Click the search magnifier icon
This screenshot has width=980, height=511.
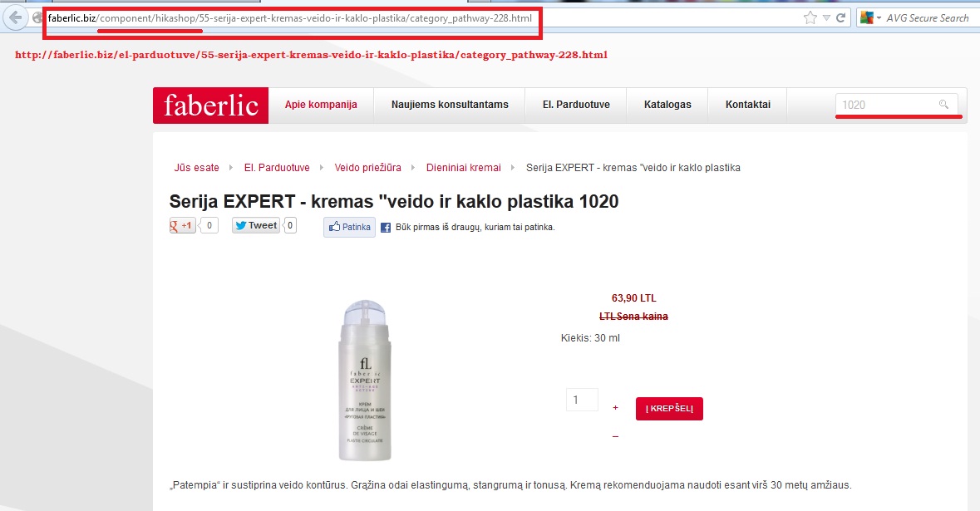(x=943, y=105)
